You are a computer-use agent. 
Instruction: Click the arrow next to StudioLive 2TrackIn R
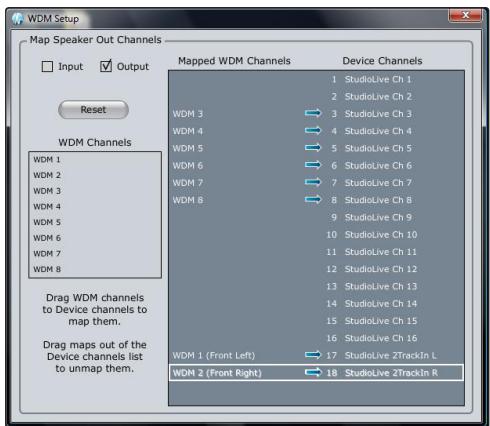click(313, 372)
